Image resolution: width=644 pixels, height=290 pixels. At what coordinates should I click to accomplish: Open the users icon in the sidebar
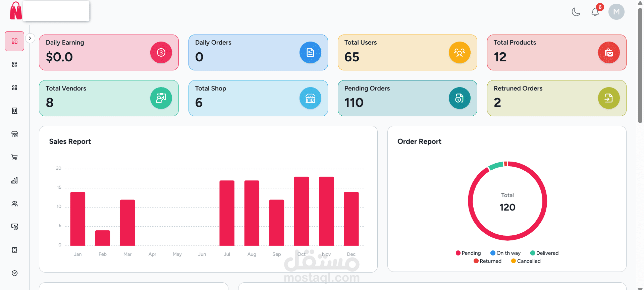pos(14,204)
